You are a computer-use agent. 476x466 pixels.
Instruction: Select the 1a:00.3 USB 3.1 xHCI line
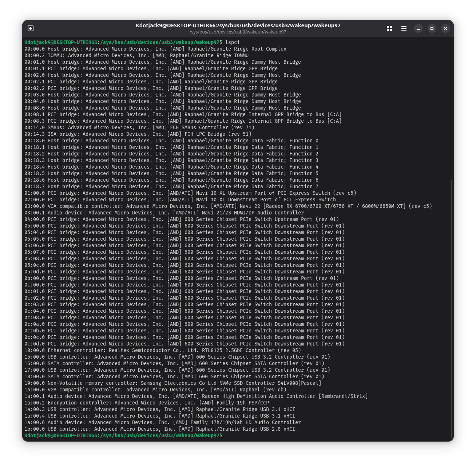[x=160, y=409]
